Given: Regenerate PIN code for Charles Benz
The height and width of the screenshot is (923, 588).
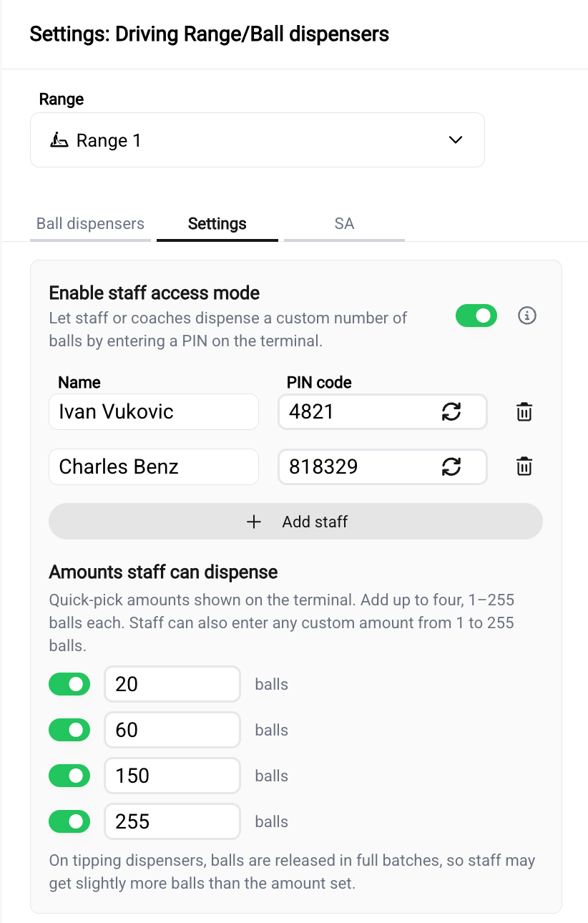Looking at the screenshot, I should 451,467.
